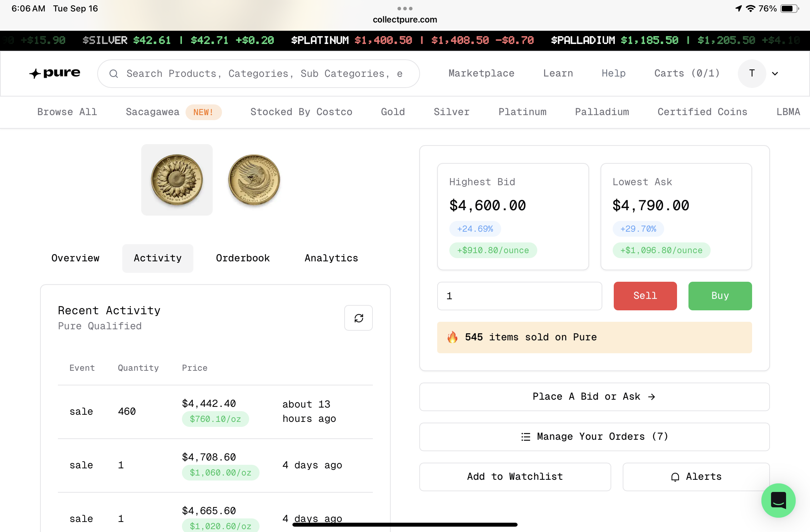Click the $4,708.60 sale price

click(209, 457)
